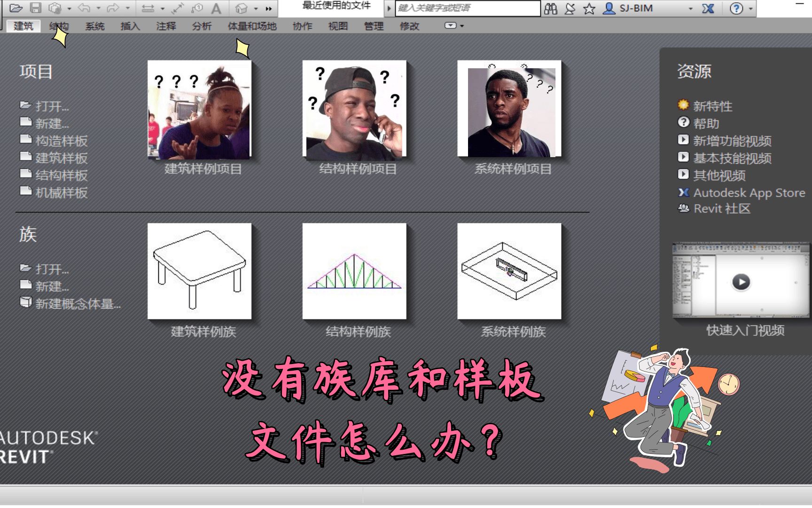Open the 协作 ribbon tab
The height and width of the screenshot is (508, 812).
302,26
